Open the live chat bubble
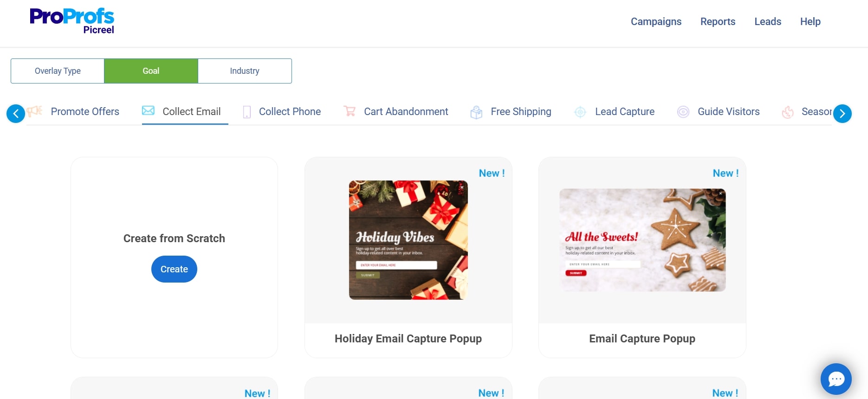Image resolution: width=868 pixels, height=399 pixels. 836,379
